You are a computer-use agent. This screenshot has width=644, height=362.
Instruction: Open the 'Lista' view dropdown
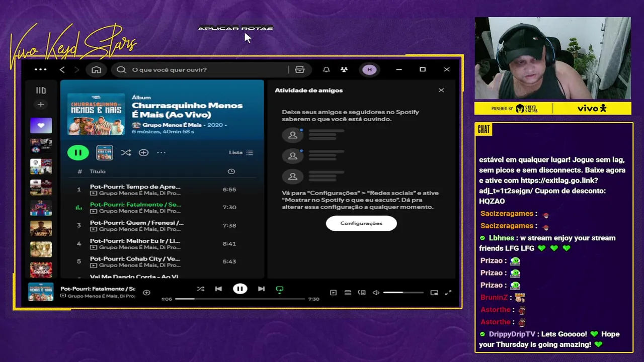241,152
